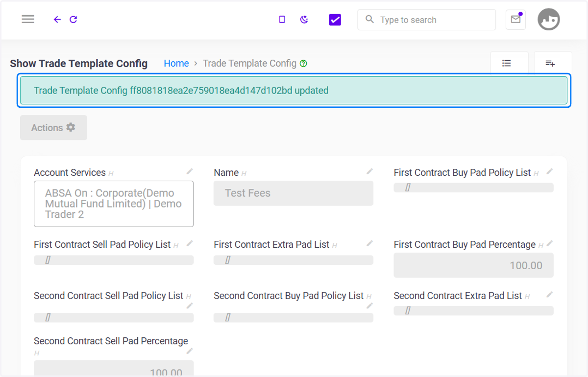Screen dimensions: 588x377
Task: Click the updated confirmation message
Action: pos(293,91)
